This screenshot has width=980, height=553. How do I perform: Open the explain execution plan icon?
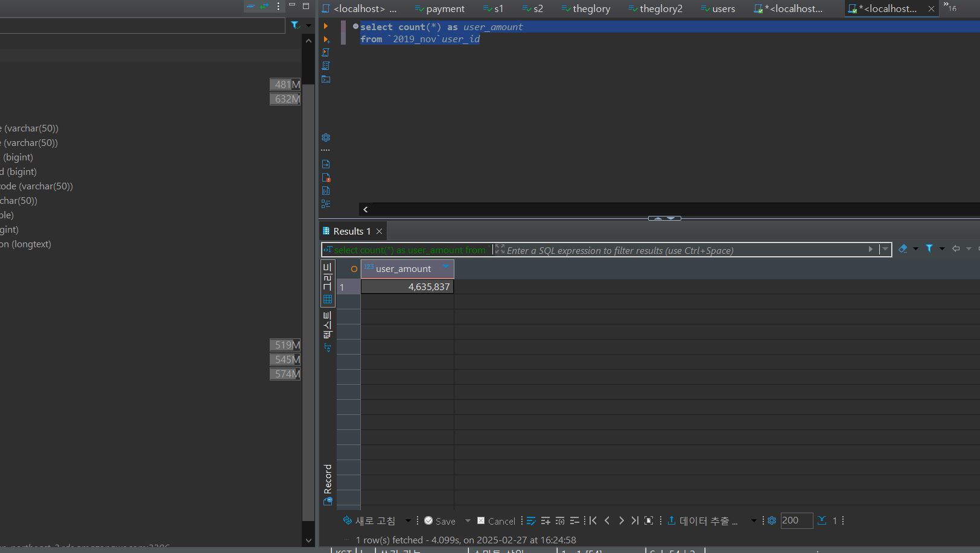(326, 66)
